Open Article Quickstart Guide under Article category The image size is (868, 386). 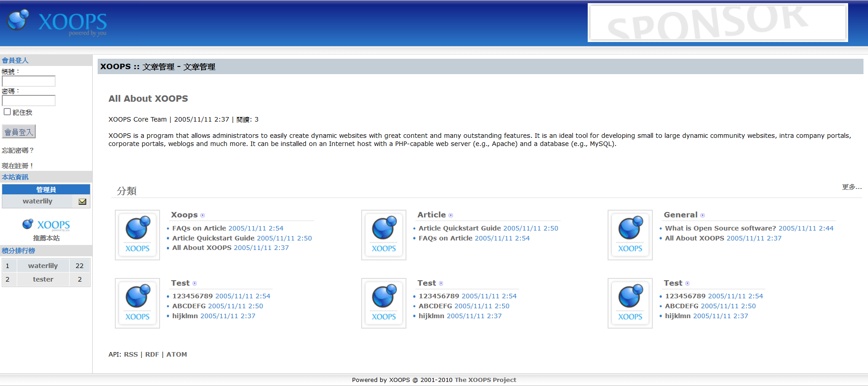click(460, 228)
